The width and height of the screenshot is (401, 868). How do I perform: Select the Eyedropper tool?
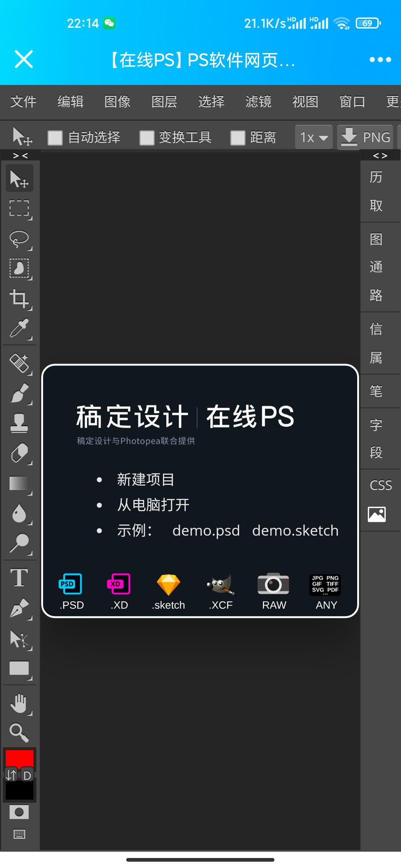pos(20,329)
